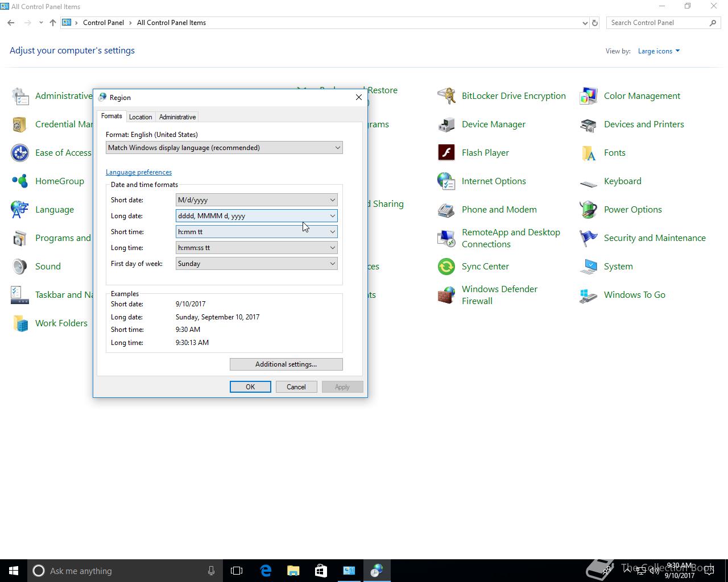This screenshot has height=582, width=728.
Task: Open Power Options icon
Action: (x=589, y=210)
